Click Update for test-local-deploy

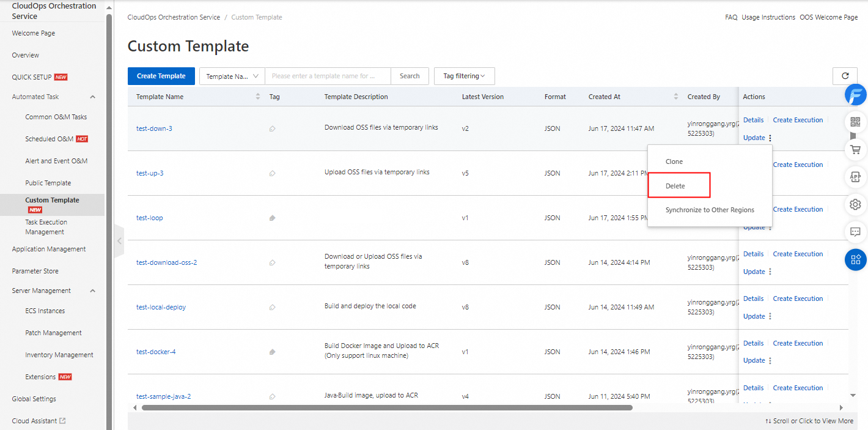pyautogui.click(x=754, y=316)
